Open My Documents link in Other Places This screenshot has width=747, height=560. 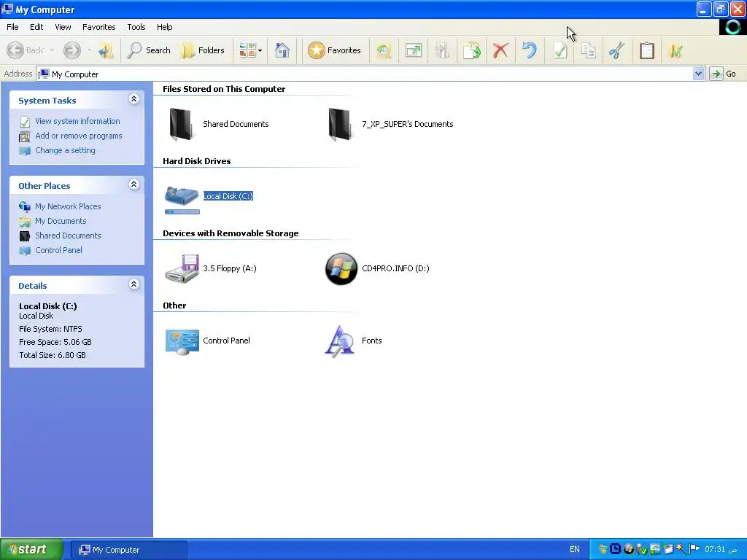pyautogui.click(x=61, y=221)
